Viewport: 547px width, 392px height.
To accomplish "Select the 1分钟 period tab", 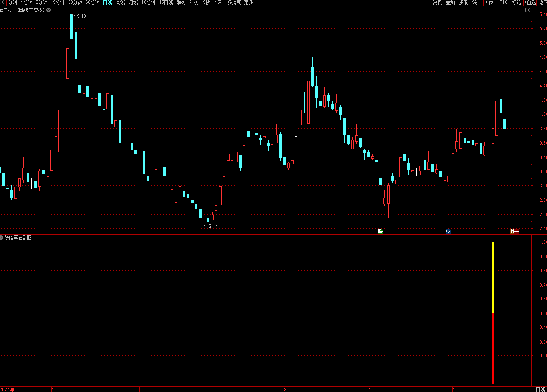I will 27,3.
